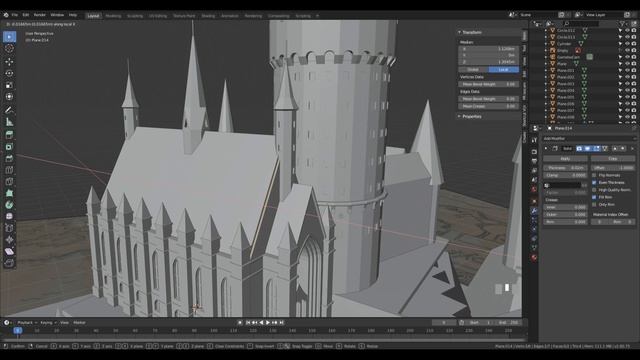Switch to the Sculpting workspace tab
640x360 pixels.
[135, 16]
